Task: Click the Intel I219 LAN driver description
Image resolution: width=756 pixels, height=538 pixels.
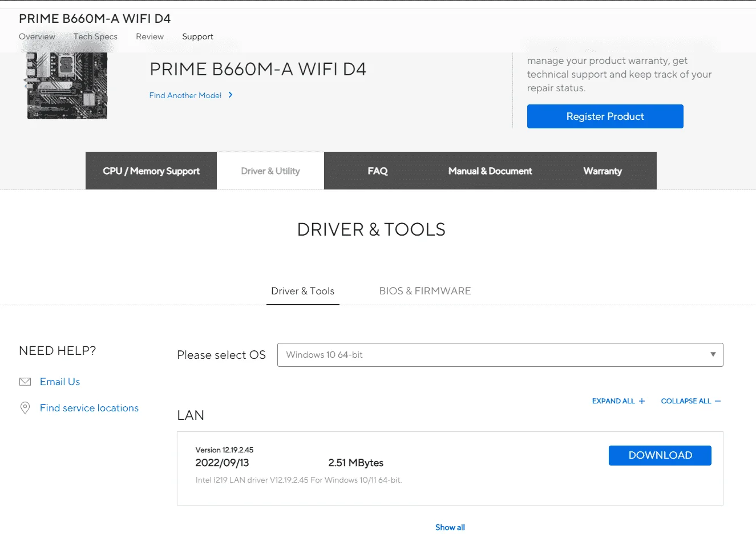Action: point(298,480)
